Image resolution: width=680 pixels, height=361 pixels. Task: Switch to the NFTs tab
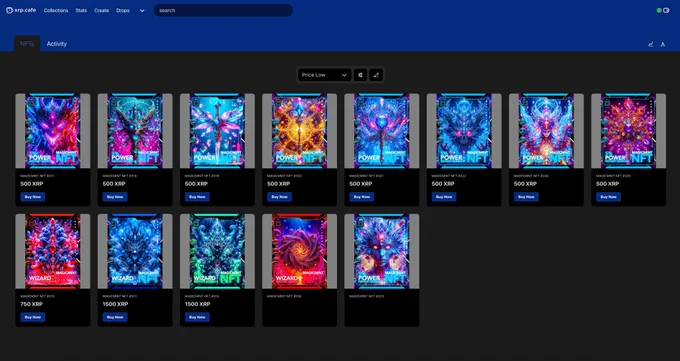coord(27,44)
